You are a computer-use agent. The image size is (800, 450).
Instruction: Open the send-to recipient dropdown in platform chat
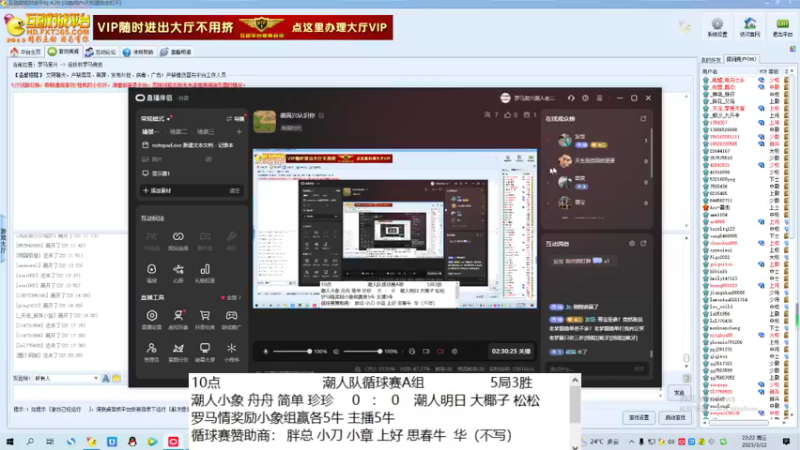tap(66, 378)
